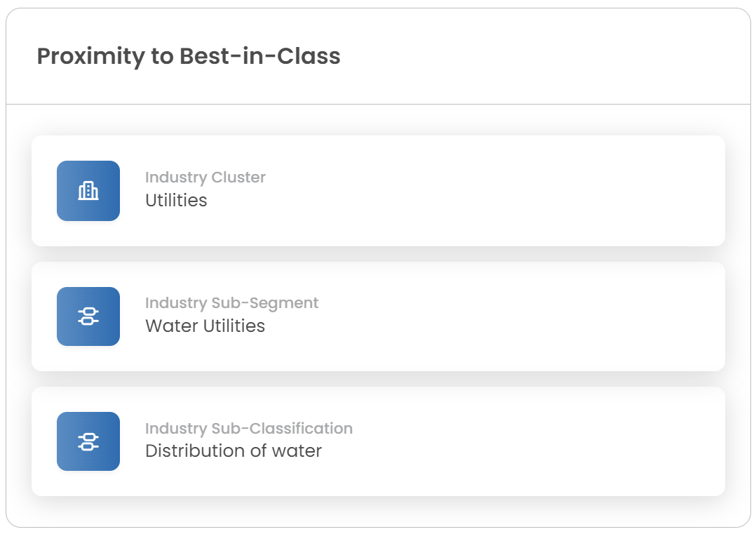Viewport: 756px width, 534px height.
Task: Click the word "Proximity" in the title
Action: click(x=90, y=56)
